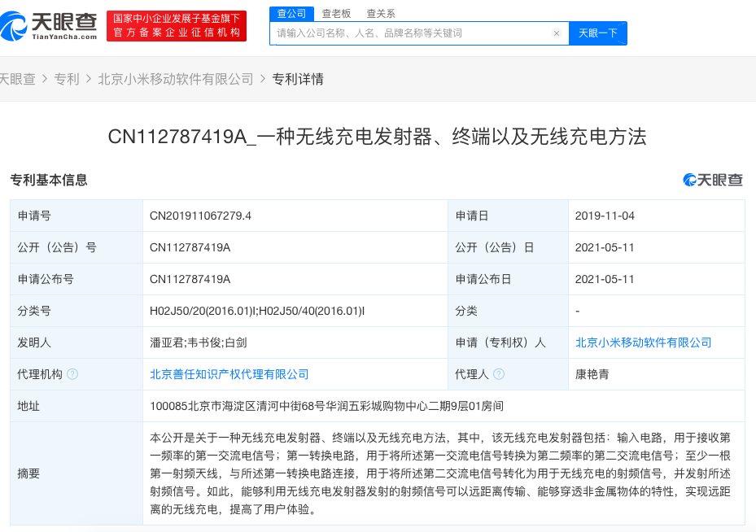Click the abstract paragraph beginning 本公开是关于

pyautogui.click(x=440, y=473)
